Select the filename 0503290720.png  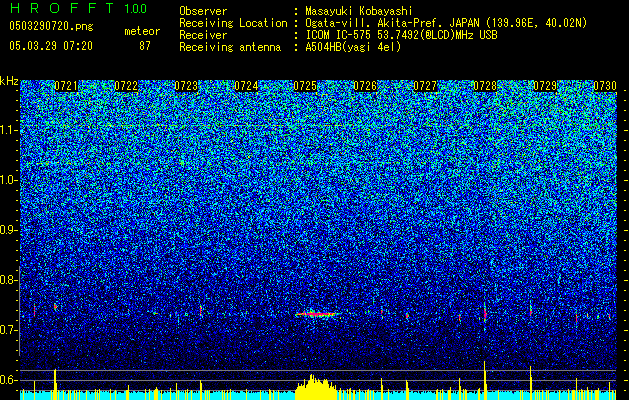click(51, 26)
